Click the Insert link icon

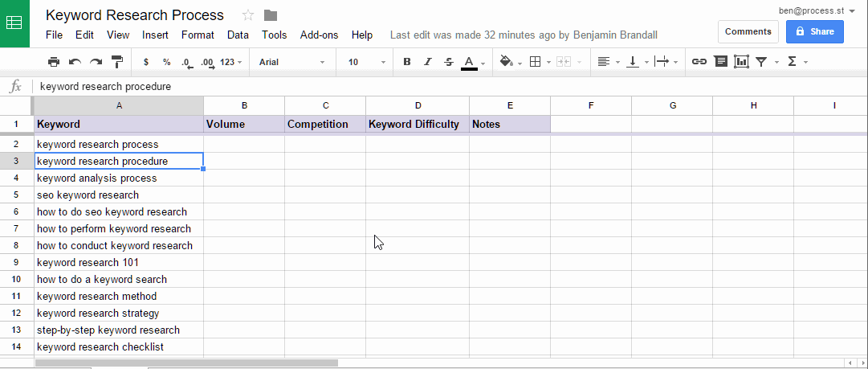(699, 62)
